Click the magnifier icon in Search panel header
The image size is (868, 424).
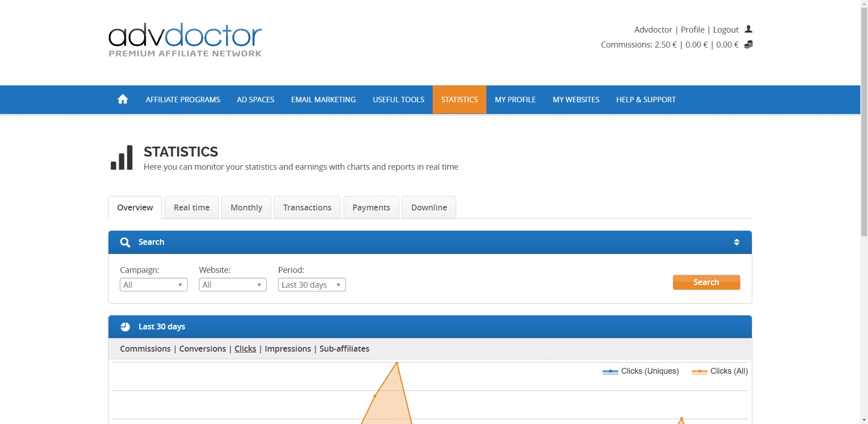[x=125, y=243]
